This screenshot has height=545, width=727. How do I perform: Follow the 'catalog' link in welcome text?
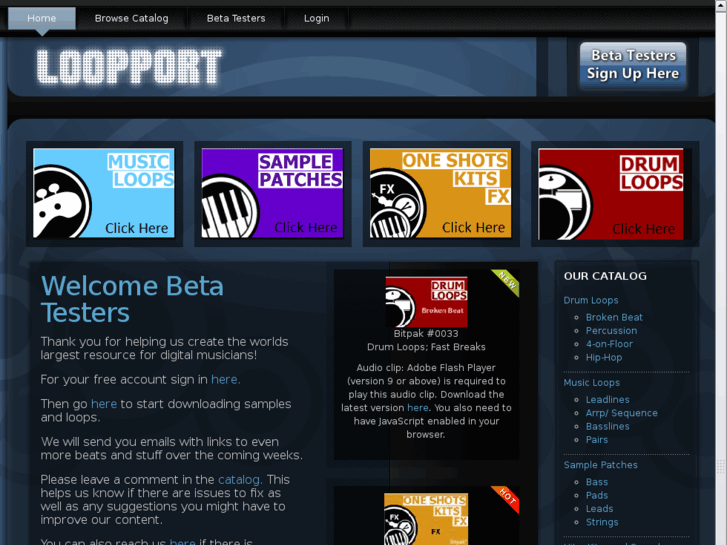pyautogui.click(x=240, y=480)
